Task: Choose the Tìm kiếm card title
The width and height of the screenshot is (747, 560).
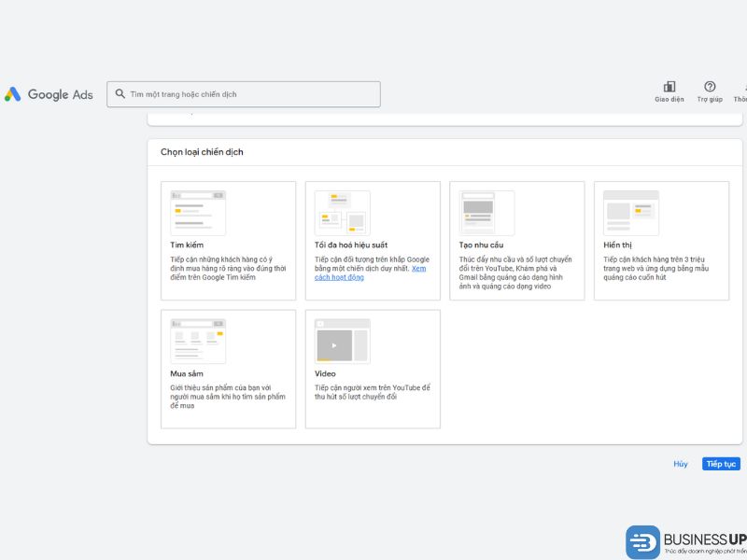Action: tap(187, 245)
